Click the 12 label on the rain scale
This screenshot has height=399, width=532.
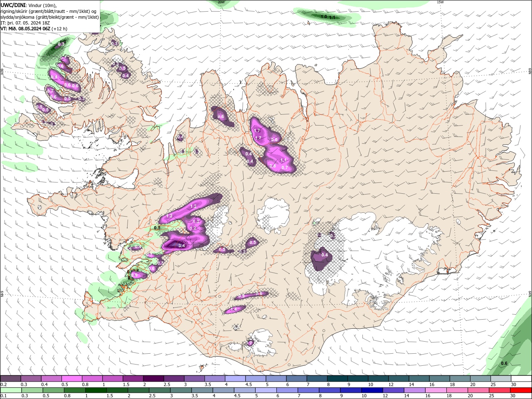[x=385, y=396]
